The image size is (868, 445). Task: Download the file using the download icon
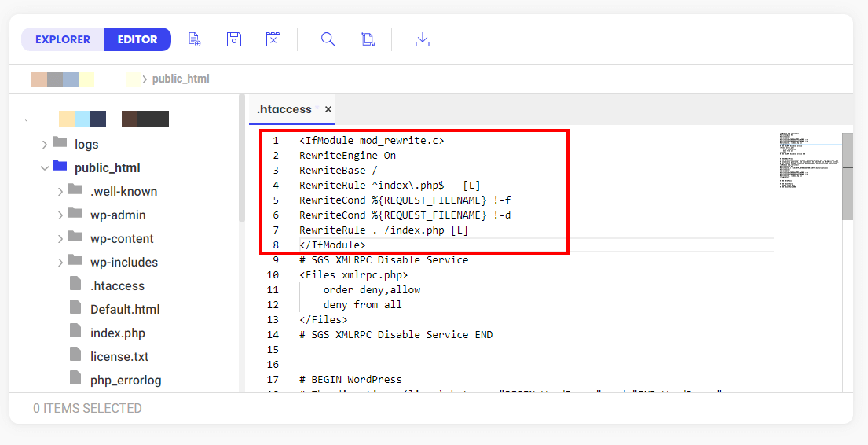(x=423, y=39)
